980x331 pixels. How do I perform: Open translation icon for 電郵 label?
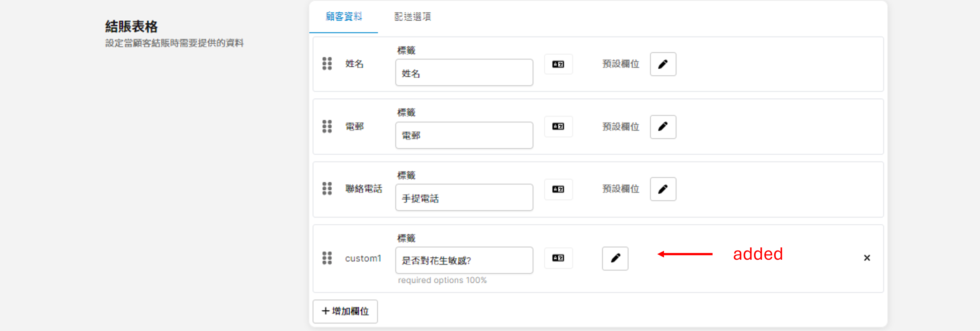point(558,126)
